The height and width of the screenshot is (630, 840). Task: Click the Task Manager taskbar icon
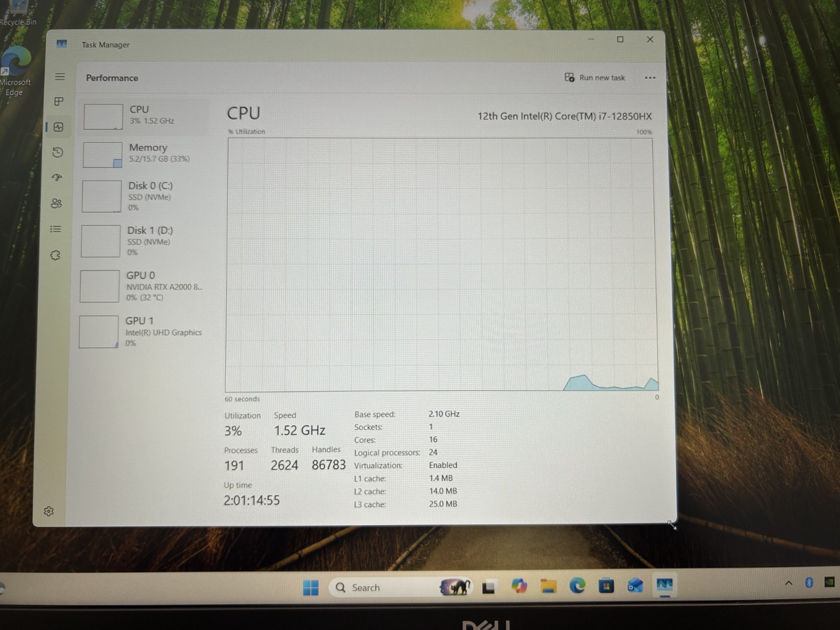pyautogui.click(x=665, y=585)
